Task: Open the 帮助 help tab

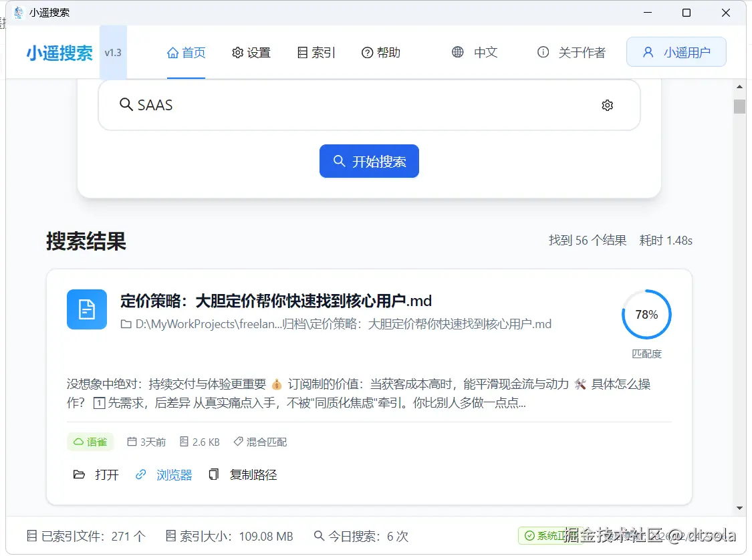Action: click(x=381, y=53)
